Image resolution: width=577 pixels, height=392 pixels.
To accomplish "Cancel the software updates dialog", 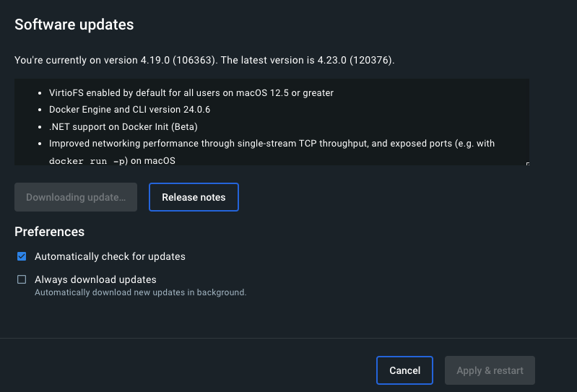I will point(404,370).
